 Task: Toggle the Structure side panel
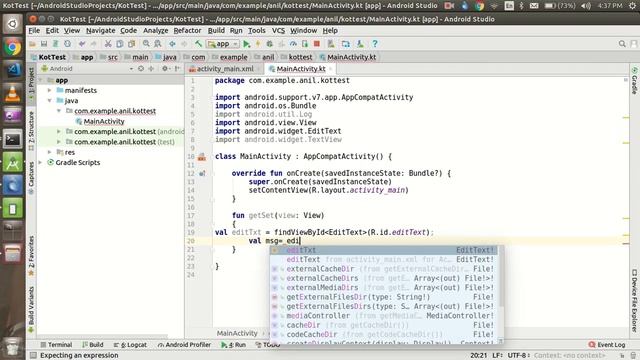[31, 131]
